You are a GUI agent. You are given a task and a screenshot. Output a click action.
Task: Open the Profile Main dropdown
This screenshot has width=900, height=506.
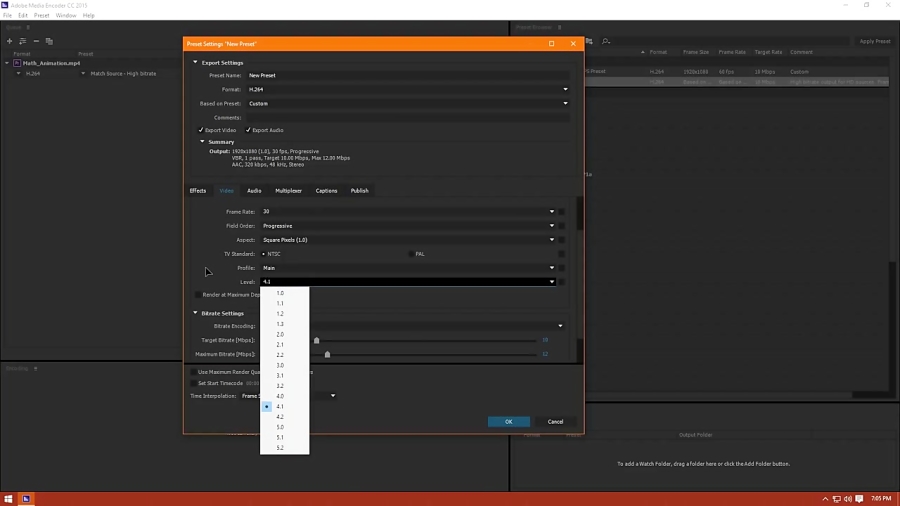pos(408,268)
